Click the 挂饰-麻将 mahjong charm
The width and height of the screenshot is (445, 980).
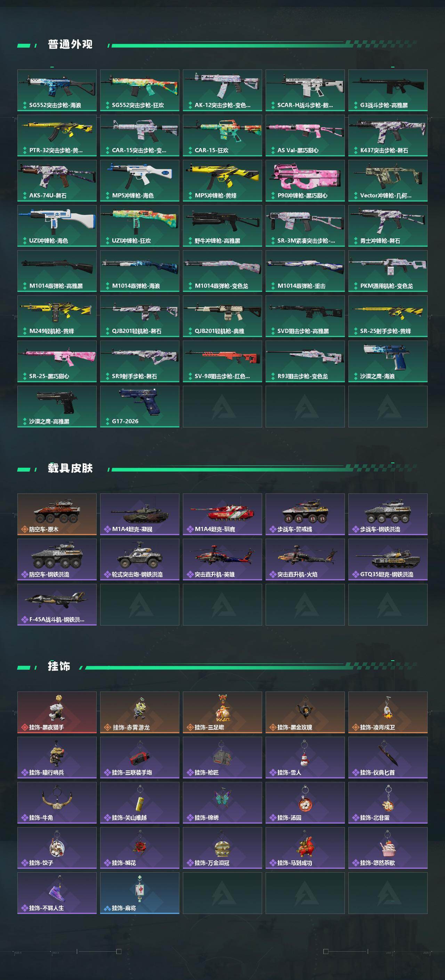tap(140, 893)
